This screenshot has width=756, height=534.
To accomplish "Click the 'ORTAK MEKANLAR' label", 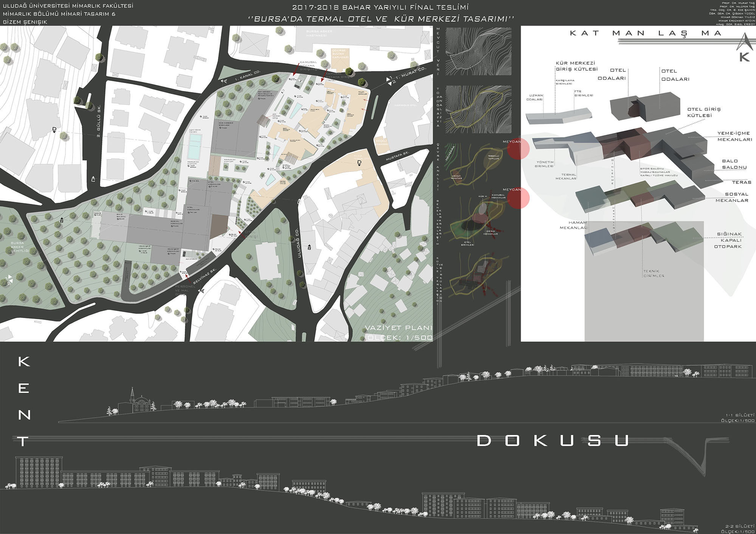I will pos(491,232).
